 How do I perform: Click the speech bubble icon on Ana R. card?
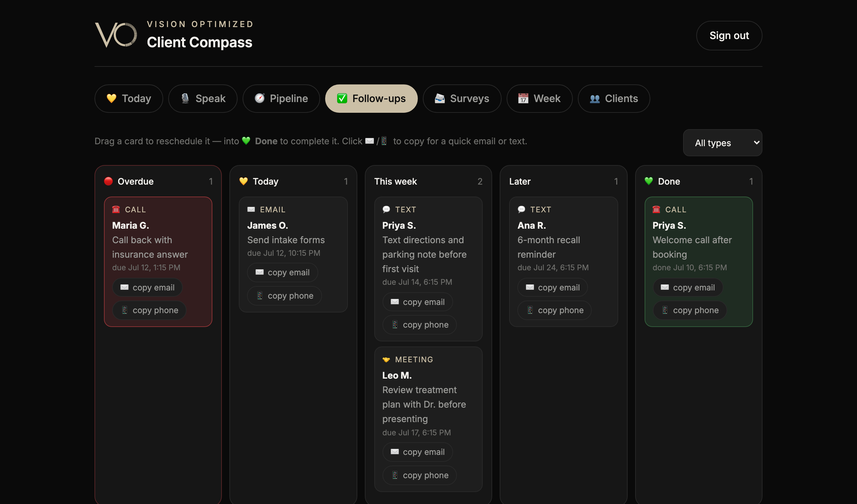[x=521, y=209]
